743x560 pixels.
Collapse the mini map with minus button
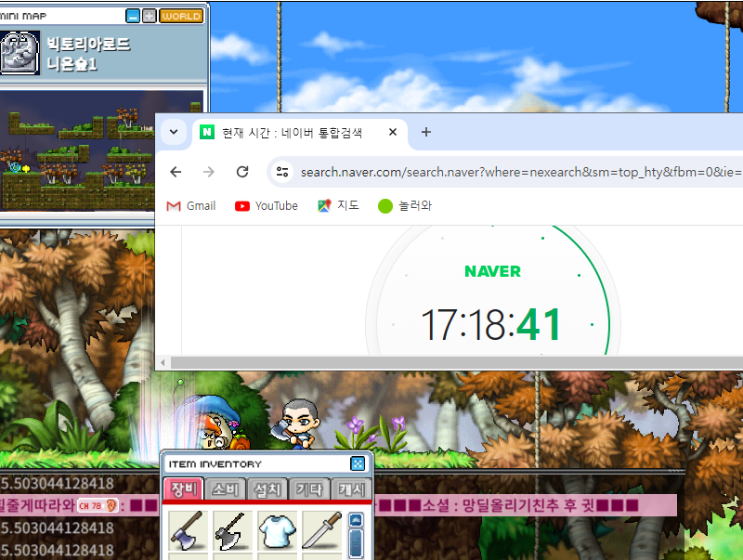[x=133, y=16]
